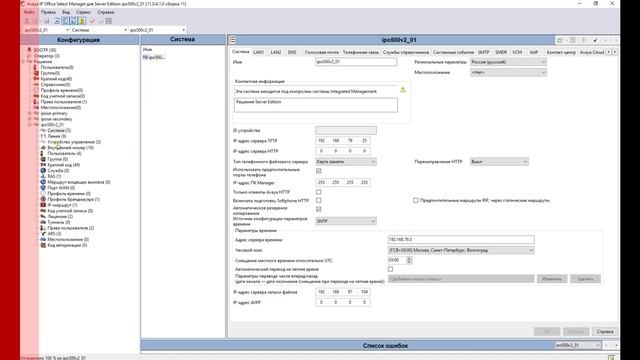The width and height of the screenshot is (640, 360).
Task: Toggle Автоматическое резервное копирование checkbox
Action: click(318, 209)
